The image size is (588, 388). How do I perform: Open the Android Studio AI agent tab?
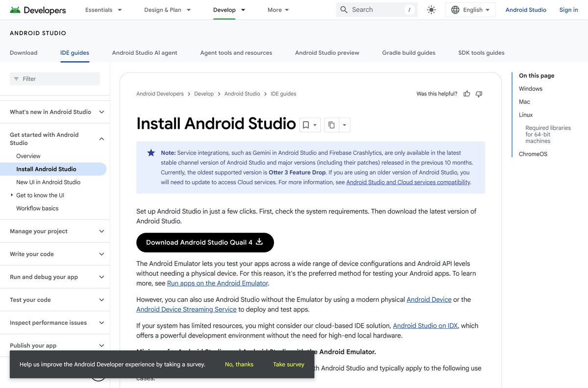point(145,52)
